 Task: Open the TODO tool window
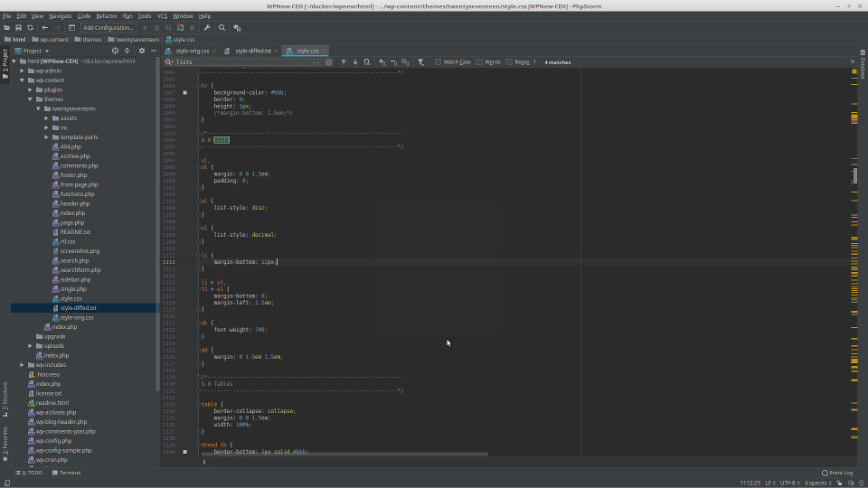click(29, 473)
